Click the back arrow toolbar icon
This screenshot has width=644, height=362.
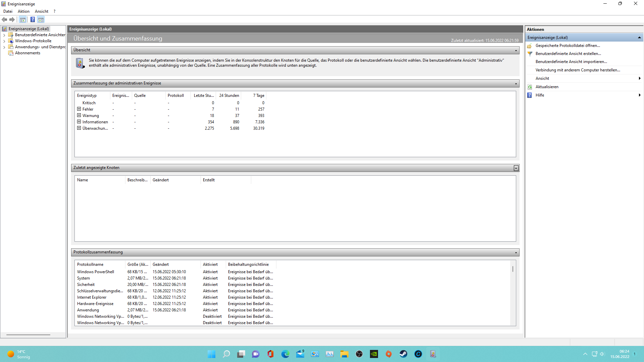tap(4, 20)
